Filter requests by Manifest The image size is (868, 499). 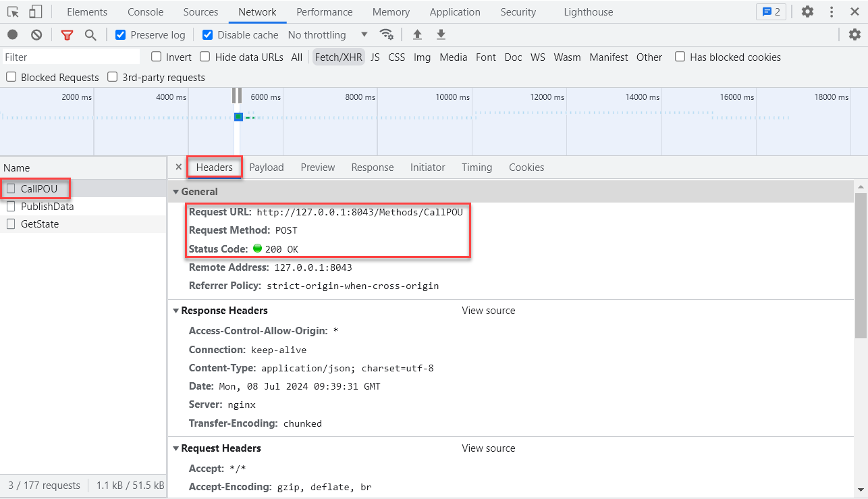point(609,57)
